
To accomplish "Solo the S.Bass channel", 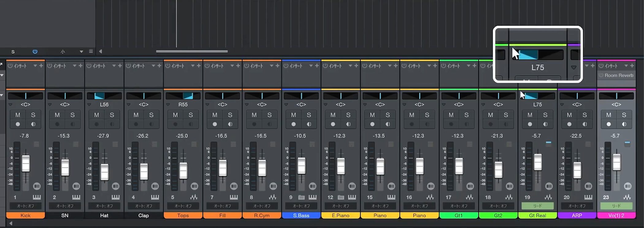I will (309, 115).
